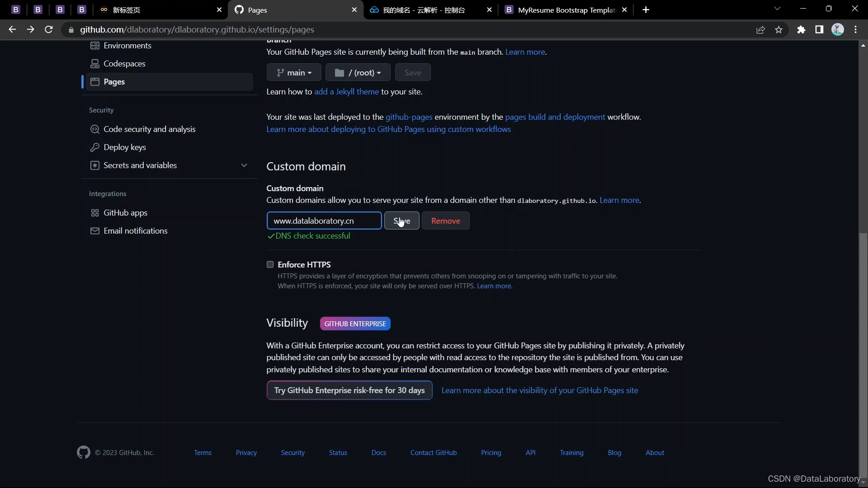Screen dimensions: 868x488
Task: Switch to third pinned B tab
Action: pos(60,10)
